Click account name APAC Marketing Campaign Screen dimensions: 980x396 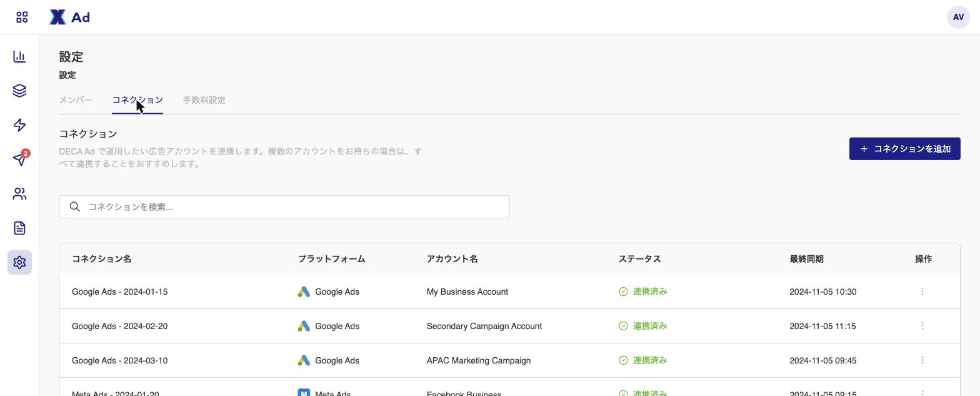pos(478,360)
